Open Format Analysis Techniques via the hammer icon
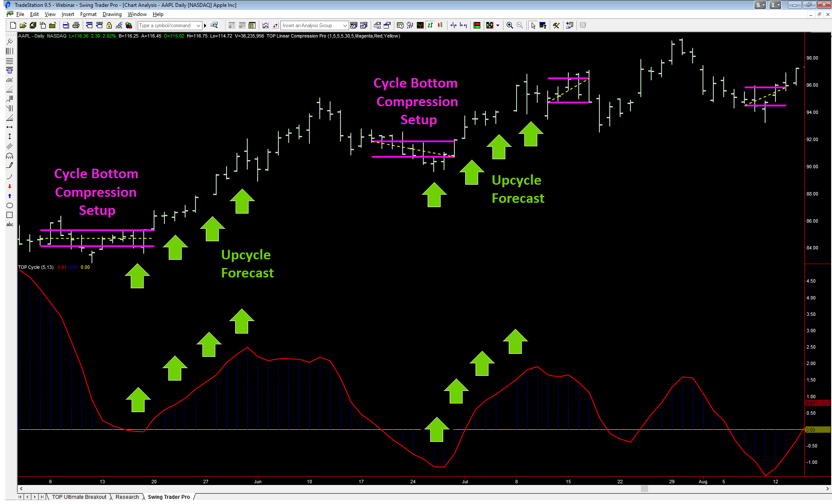Screen dimensions: 832x504 coord(556,25)
